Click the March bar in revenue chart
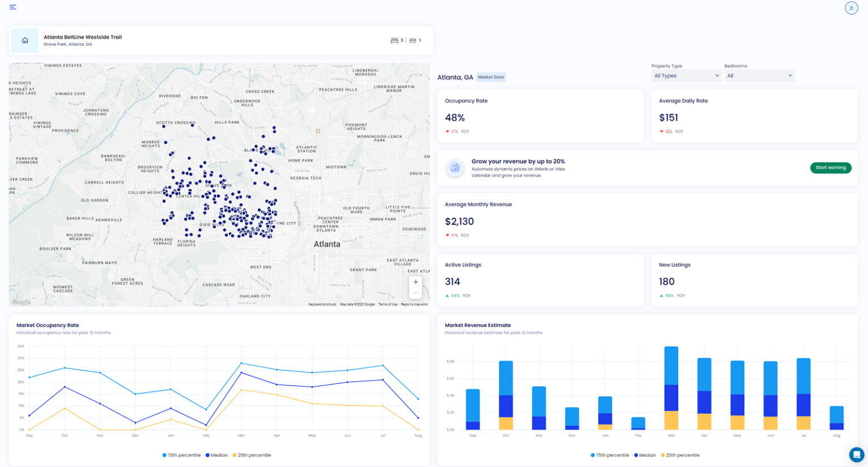The width and height of the screenshot is (868, 467). tap(671, 388)
